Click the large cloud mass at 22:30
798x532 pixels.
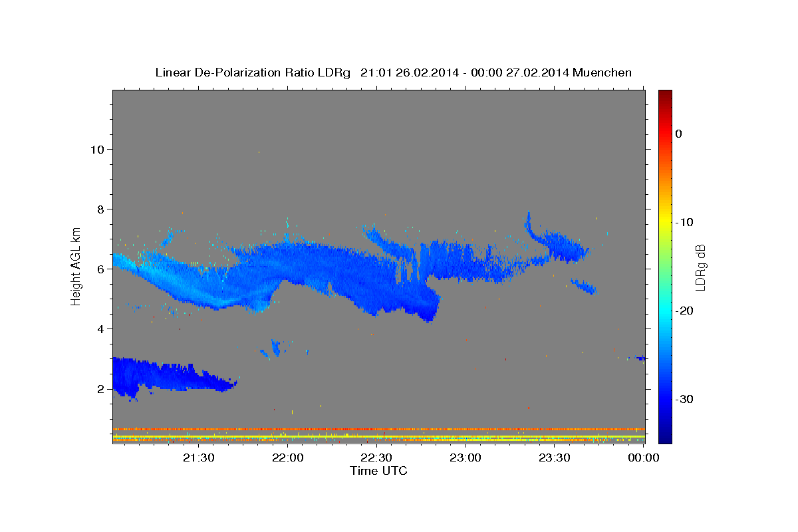point(376,279)
